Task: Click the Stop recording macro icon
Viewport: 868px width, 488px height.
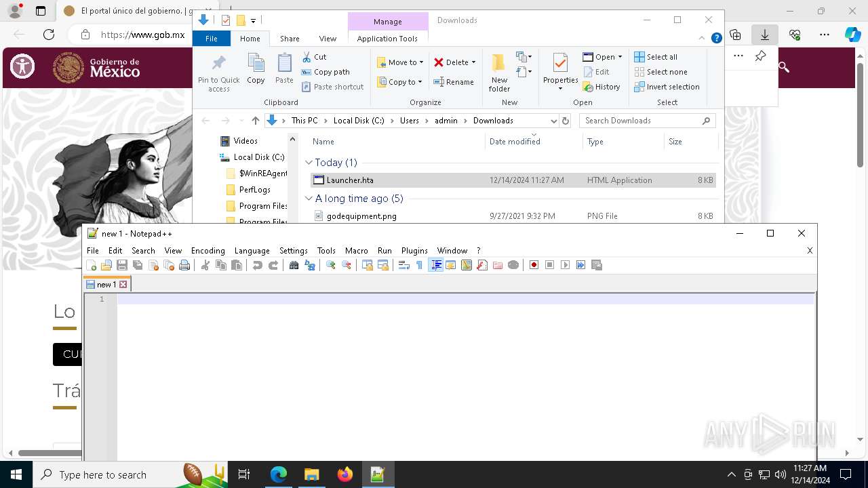Action: coord(550,265)
